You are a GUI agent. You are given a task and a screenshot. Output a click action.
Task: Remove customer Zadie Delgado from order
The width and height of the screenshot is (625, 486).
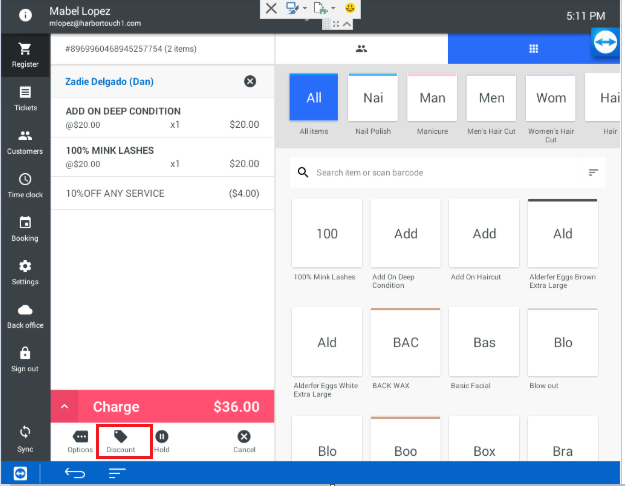click(250, 81)
